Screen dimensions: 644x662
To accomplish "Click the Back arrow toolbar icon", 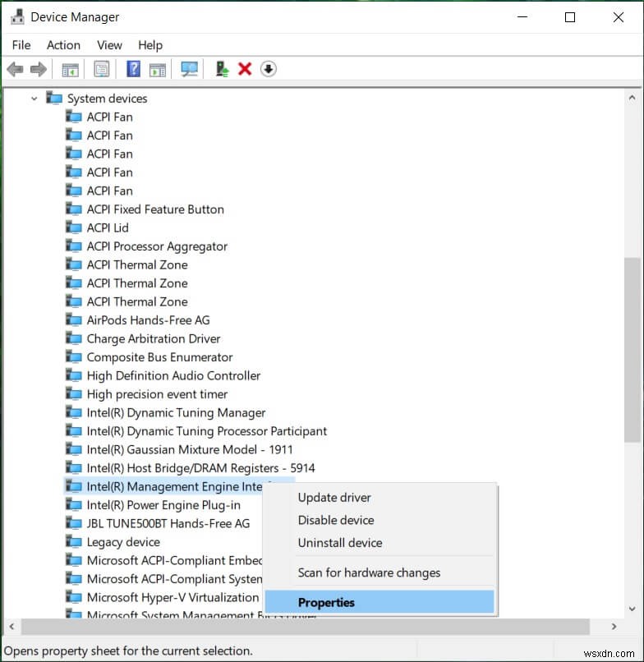I will (x=16, y=69).
